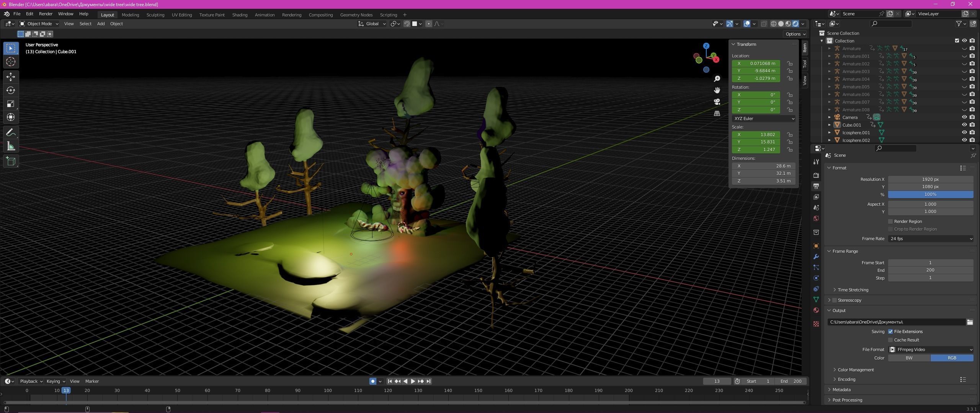Select the Add Cube tool

[x=11, y=161]
